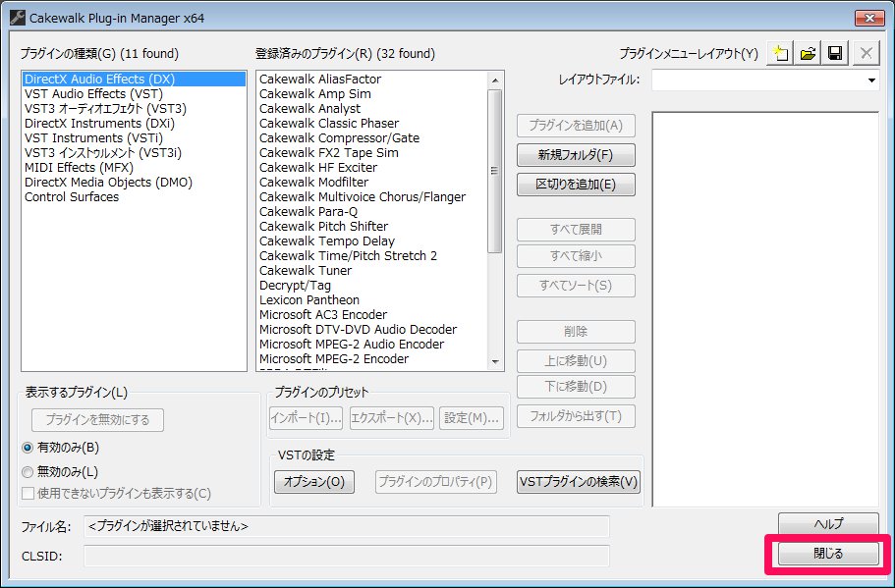Select Decrypt/Tag plug-in
This screenshot has width=895, height=588.
click(372, 286)
